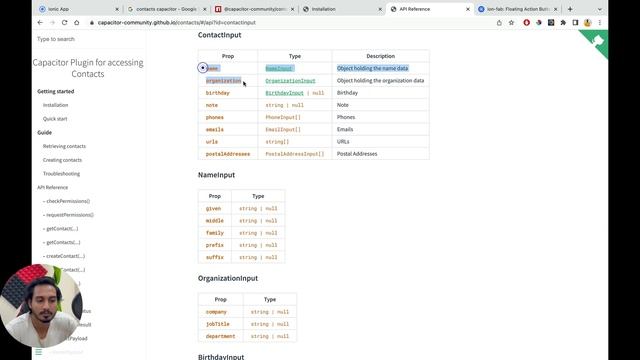The width and height of the screenshot is (640, 360).
Task: Click the address bar URL
Action: [x=176, y=22]
